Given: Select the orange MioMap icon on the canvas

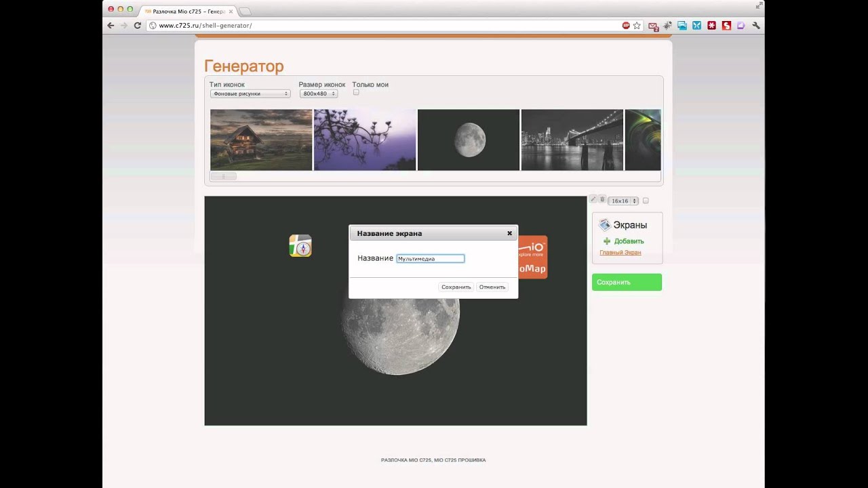Looking at the screenshot, I should click(532, 257).
